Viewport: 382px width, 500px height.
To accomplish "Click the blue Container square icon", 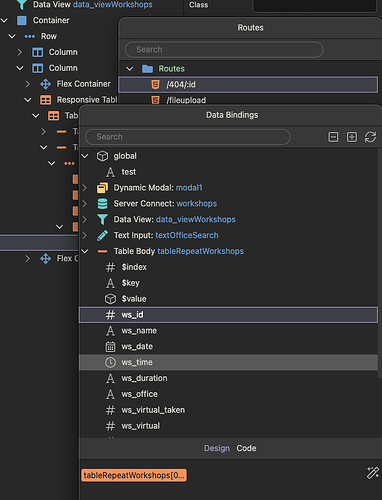I will coord(22,20).
